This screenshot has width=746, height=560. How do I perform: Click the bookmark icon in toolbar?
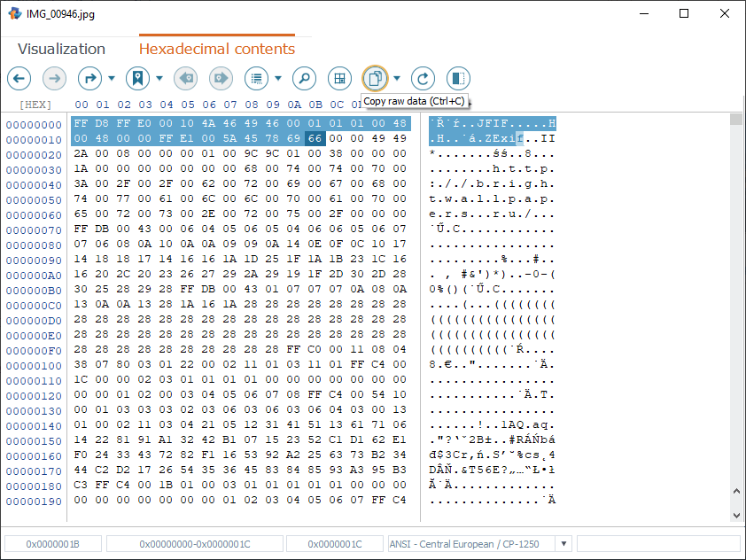[x=137, y=78]
